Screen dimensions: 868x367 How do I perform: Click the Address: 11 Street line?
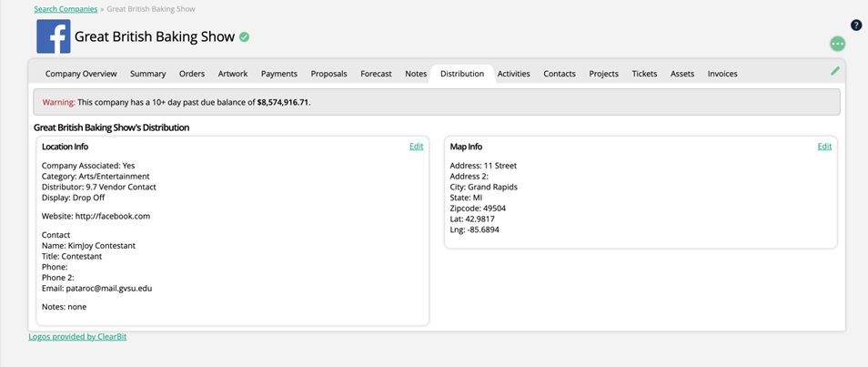tap(483, 166)
